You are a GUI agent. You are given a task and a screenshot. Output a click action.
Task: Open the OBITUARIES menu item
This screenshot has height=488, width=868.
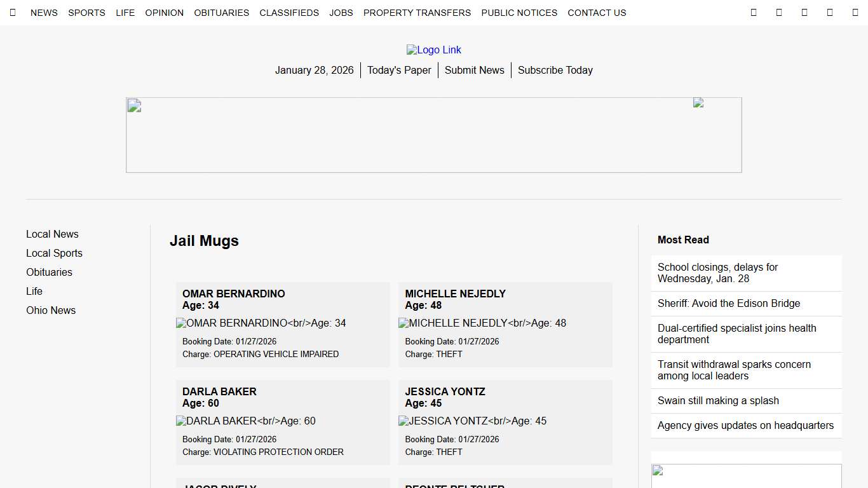coord(221,13)
